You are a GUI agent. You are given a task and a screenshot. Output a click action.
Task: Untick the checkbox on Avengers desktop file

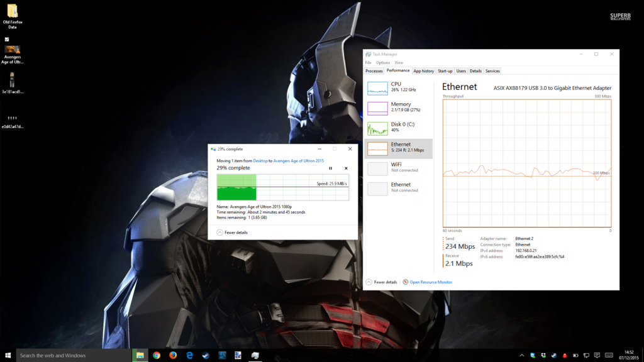click(x=7, y=40)
